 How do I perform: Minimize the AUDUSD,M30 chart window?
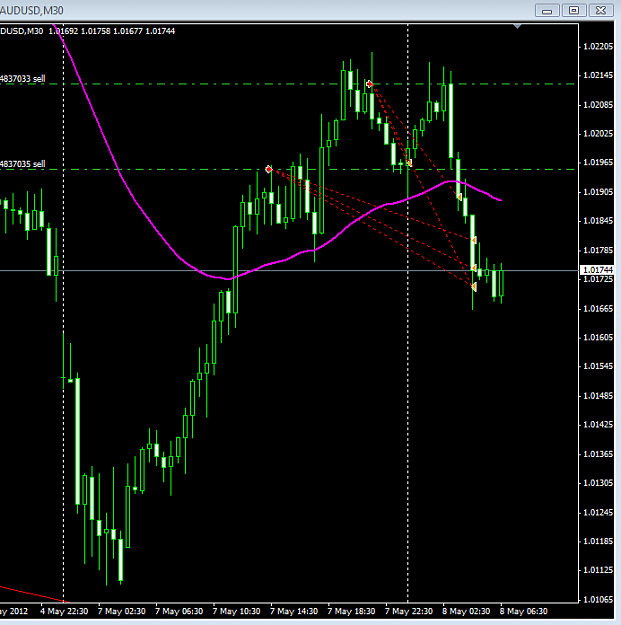pos(547,10)
